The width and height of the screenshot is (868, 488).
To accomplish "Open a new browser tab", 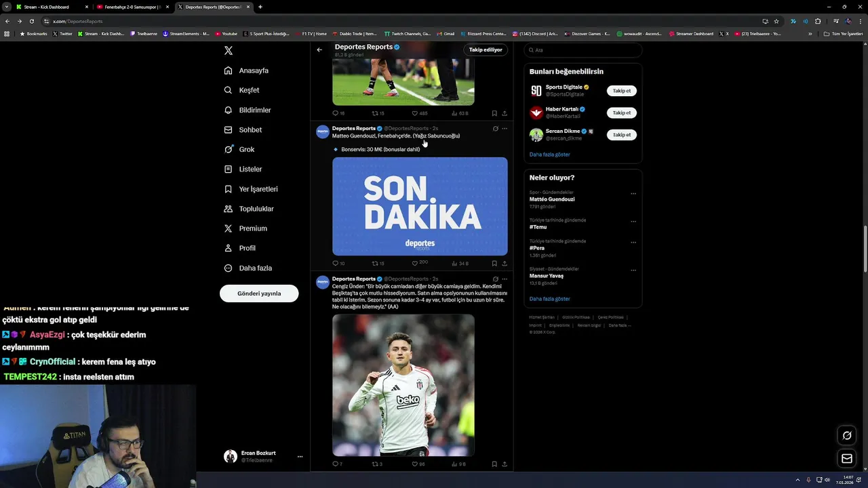I will click(260, 7).
